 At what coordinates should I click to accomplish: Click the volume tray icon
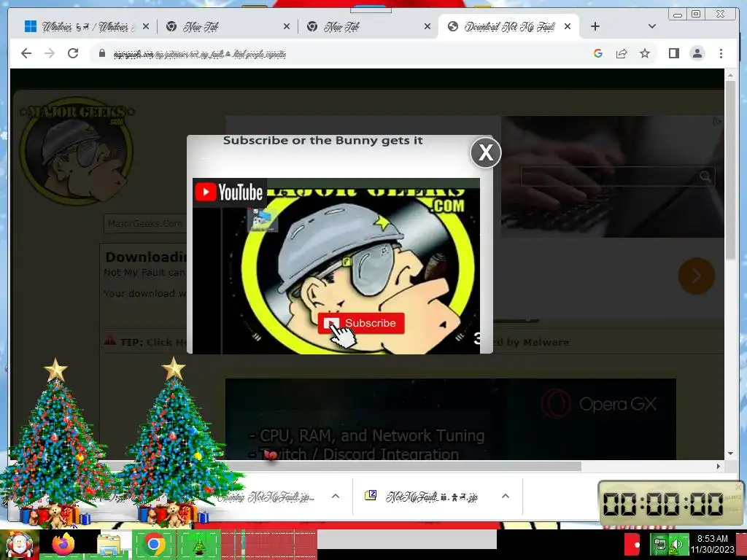(x=676, y=544)
